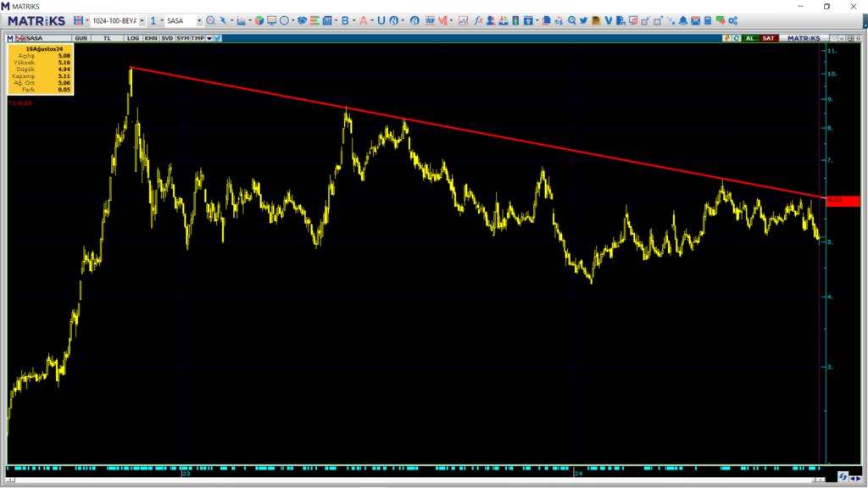868x488 pixels.
Task: Click the green AL buy button
Action: pos(750,38)
